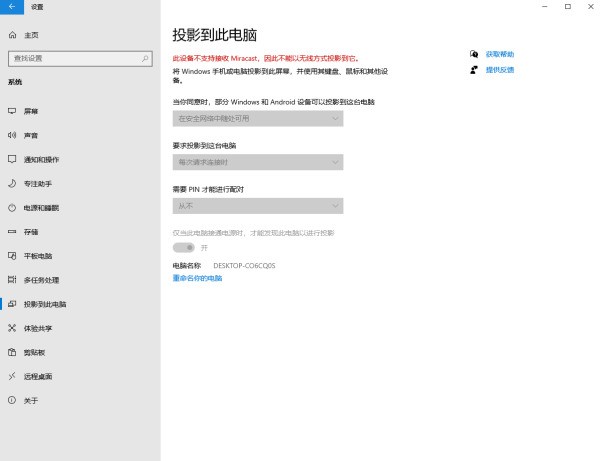Click the 投影到此电脑 page heading
Viewport: 600px width, 461px height.
click(214, 35)
